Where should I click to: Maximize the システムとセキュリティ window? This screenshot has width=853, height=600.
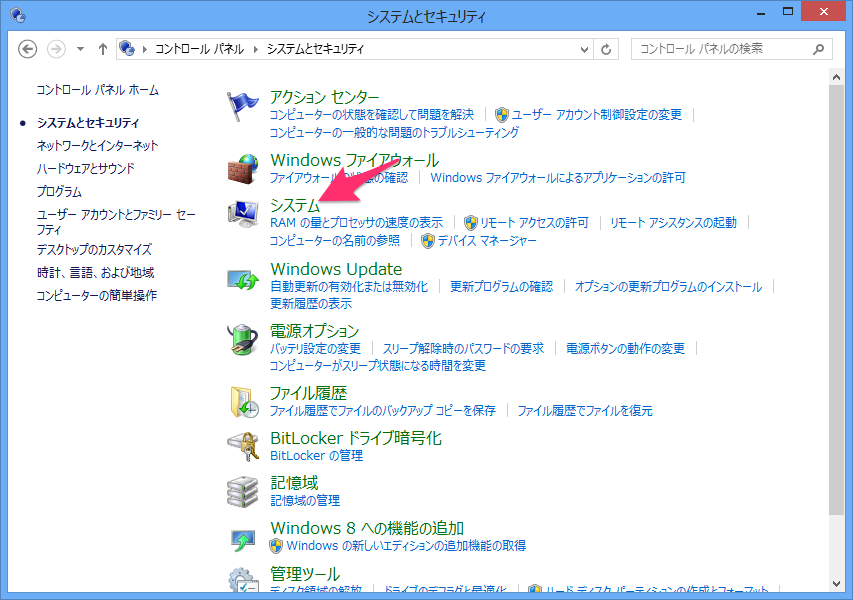coord(788,11)
